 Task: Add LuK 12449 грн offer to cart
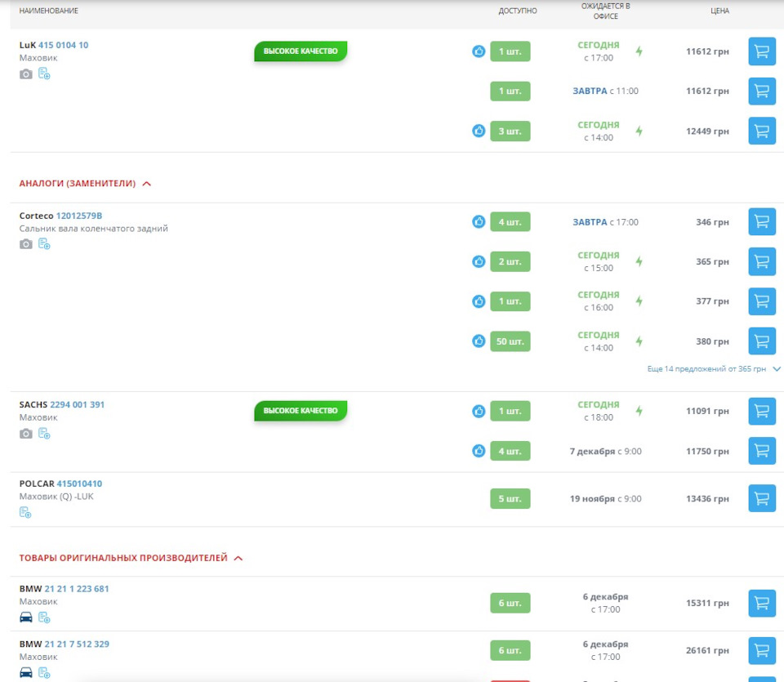click(761, 131)
